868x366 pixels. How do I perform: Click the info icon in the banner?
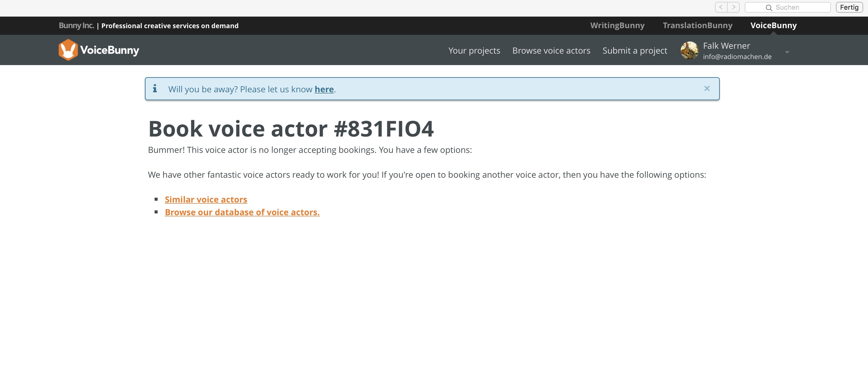pos(155,89)
